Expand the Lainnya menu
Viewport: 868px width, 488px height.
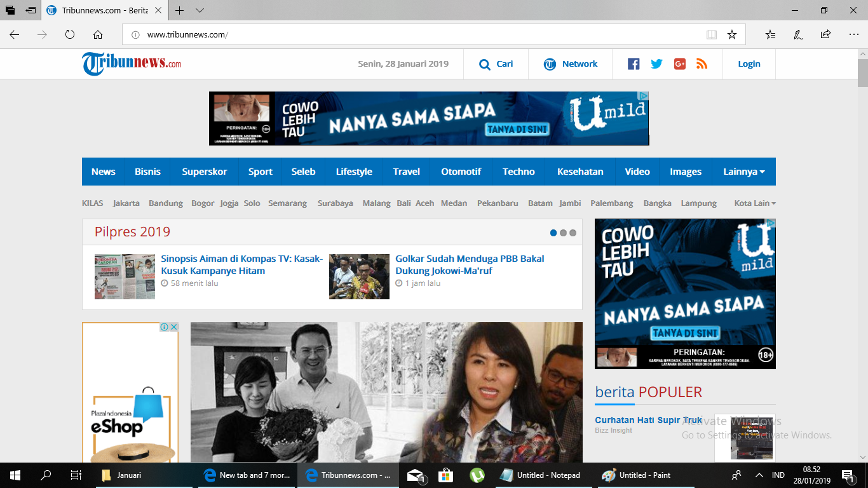[743, 172]
